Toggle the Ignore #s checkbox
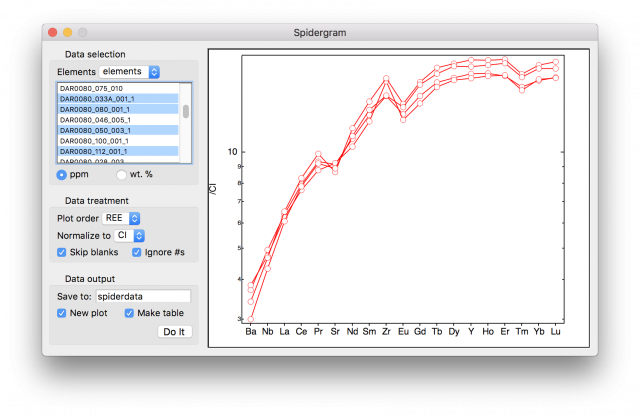This screenshot has height=416, width=640. 136,252
